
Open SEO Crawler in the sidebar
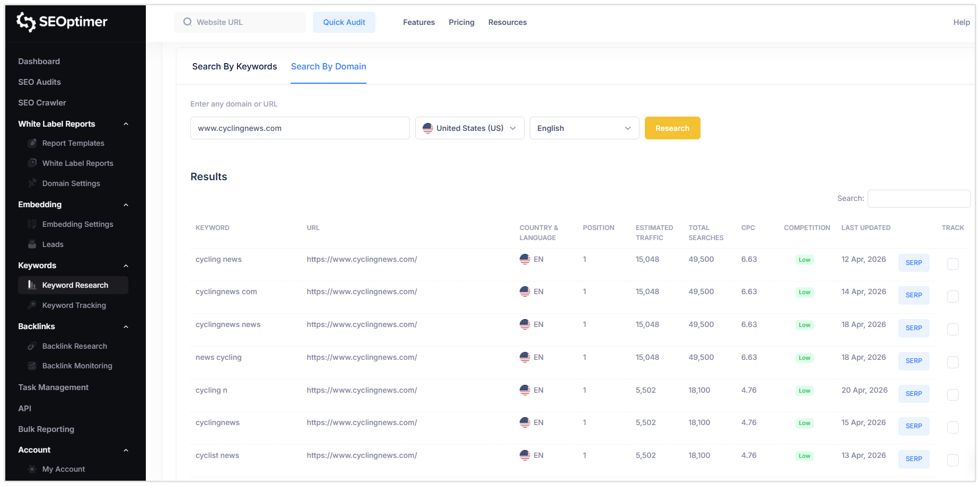42,103
